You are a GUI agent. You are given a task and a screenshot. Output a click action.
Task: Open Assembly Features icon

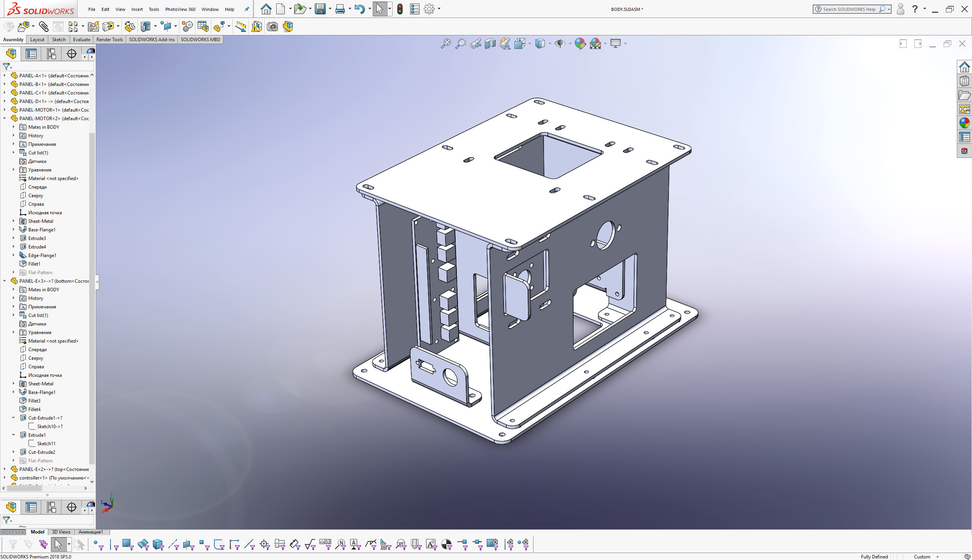tap(146, 26)
